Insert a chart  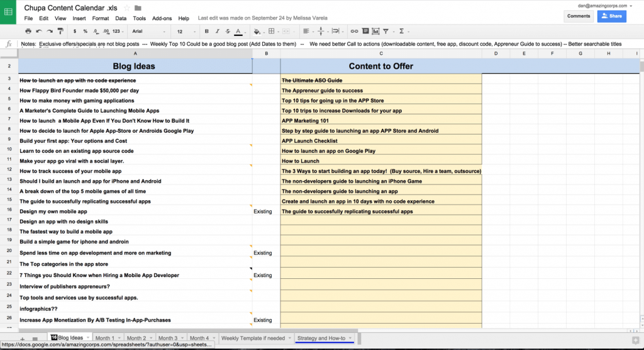tap(375, 31)
